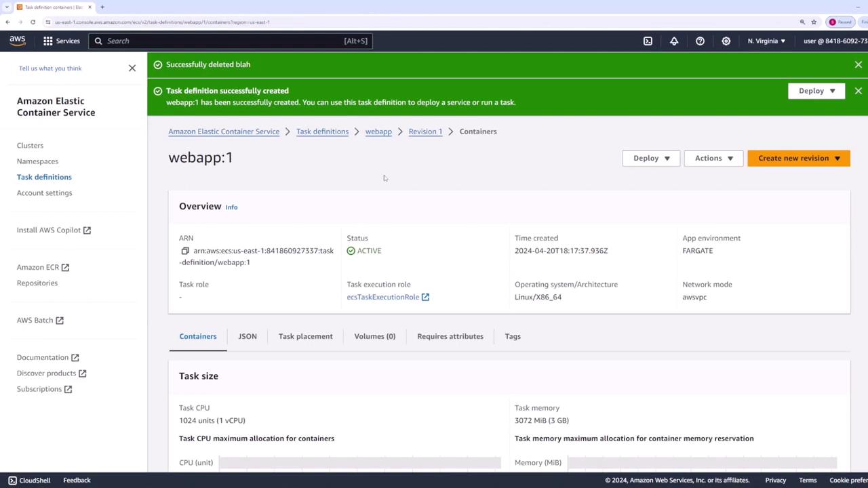Open Clusters in the sidebar

pos(30,146)
